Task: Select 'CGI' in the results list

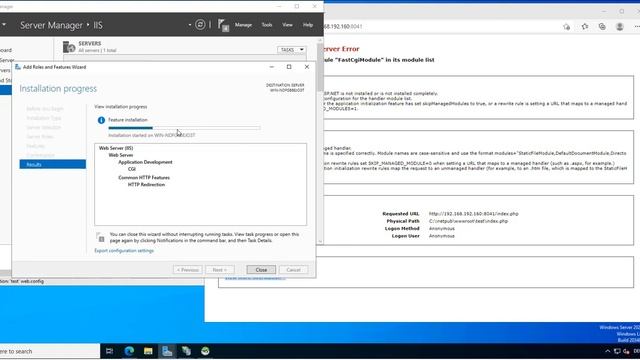Action: click(x=132, y=169)
